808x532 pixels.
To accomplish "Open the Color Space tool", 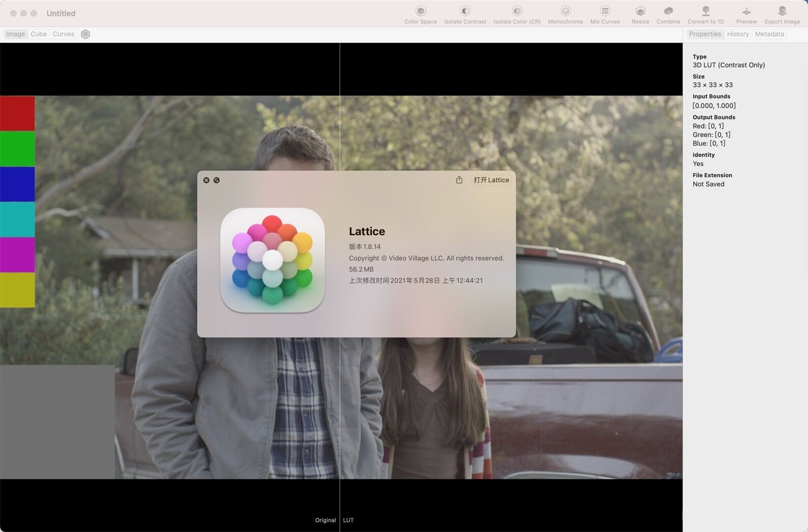I will pyautogui.click(x=420, y=15).
